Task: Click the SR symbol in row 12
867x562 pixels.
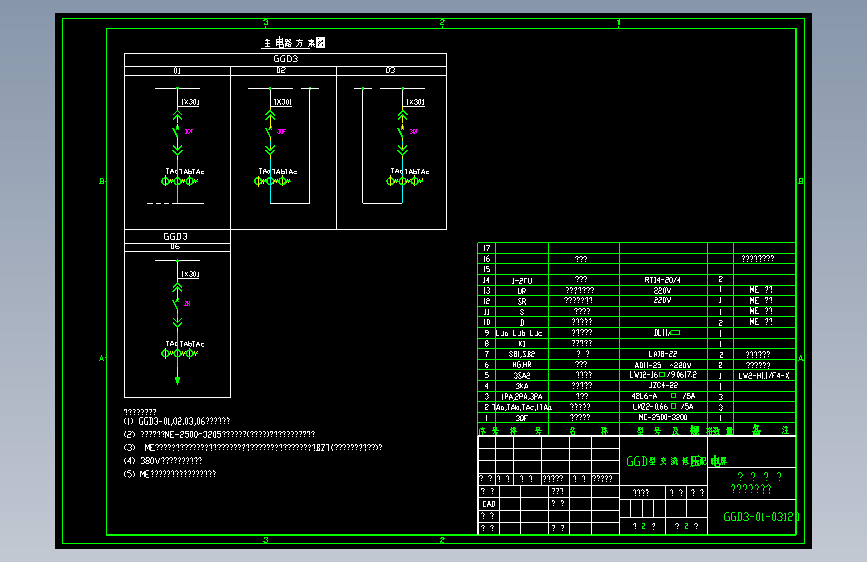Action: [x=521, y=301]
